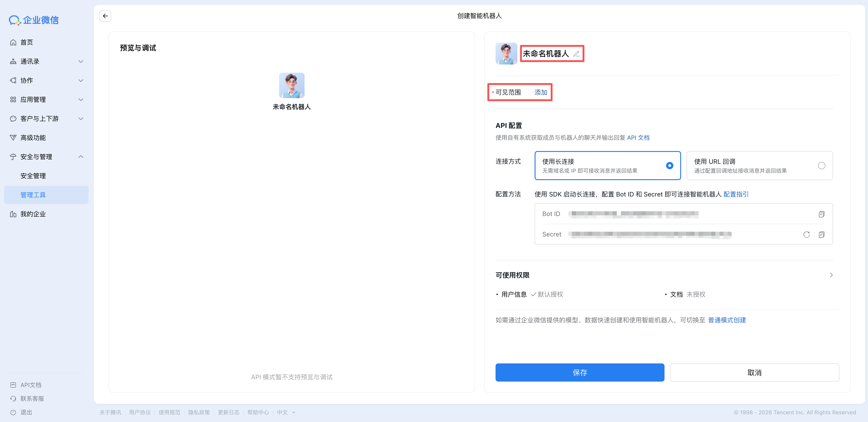The image size is (868, 422).
Task: Click 添加 link for 可见范围
Action: 541,92
